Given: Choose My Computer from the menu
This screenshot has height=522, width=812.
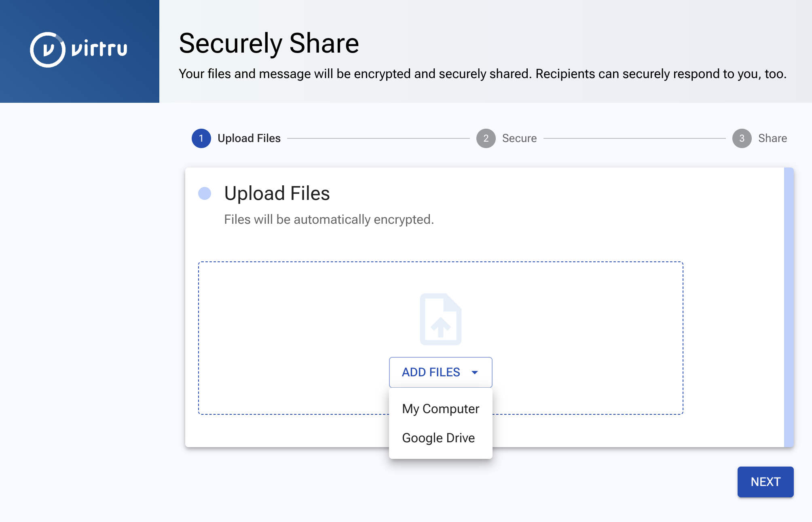Looking at the screenshot, I should (x=441, y=409).
